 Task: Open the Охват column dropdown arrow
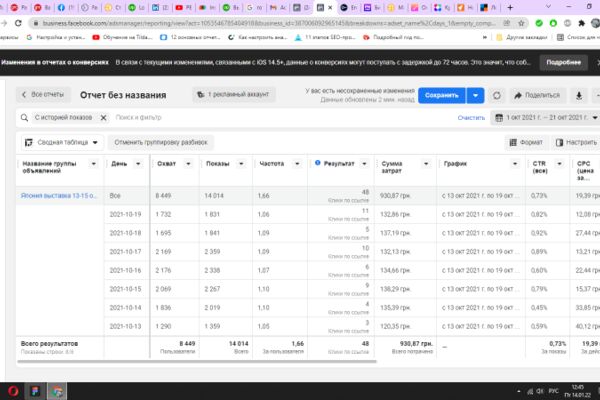coord(188,164)
